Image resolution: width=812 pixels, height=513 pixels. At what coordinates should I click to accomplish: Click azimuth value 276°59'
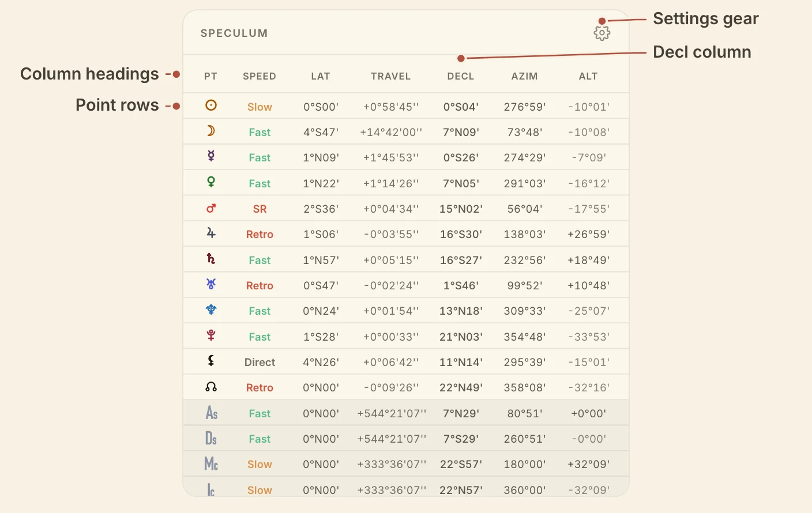point(525,107)
